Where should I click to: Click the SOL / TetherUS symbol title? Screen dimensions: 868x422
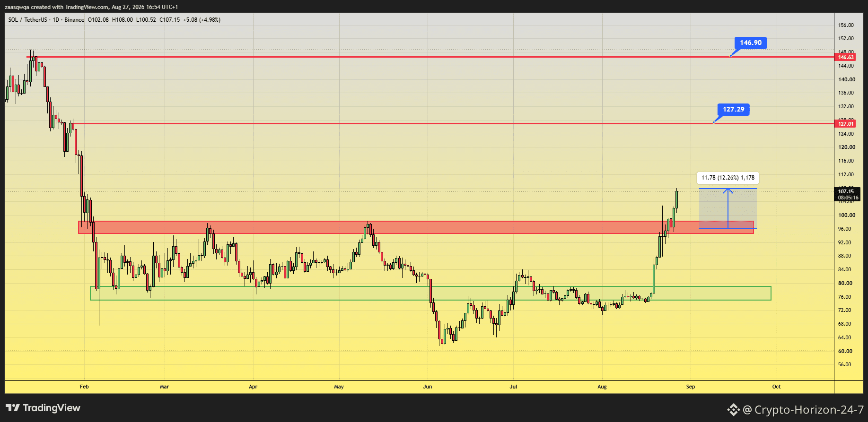[x=28, y=20]
